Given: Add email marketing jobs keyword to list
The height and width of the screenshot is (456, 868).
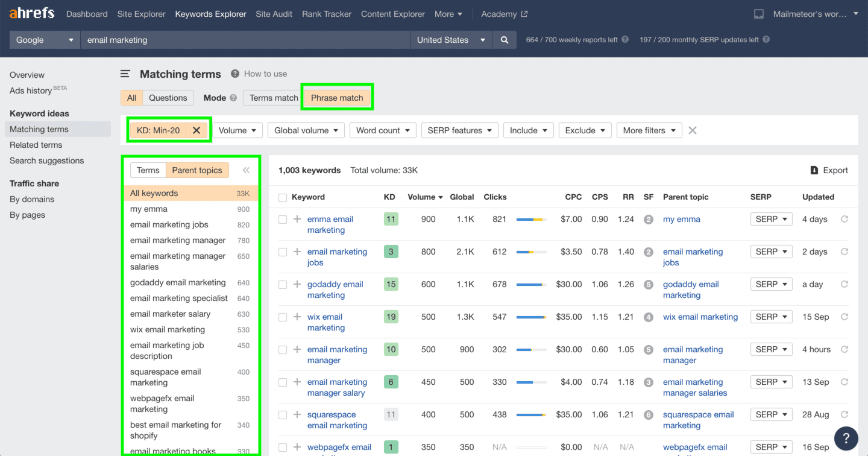Looking at the screenshot, I should coord(297,252).
